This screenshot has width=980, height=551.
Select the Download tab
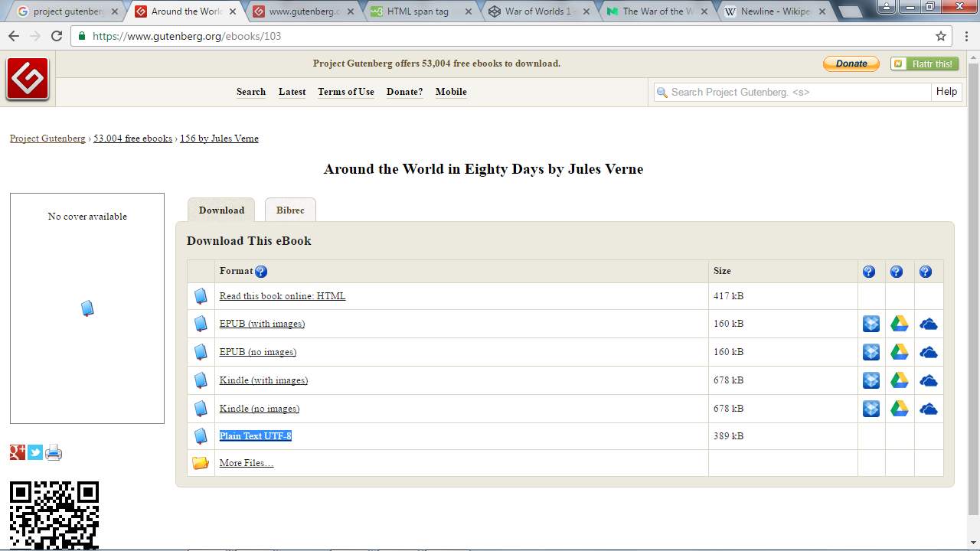click(x=221, y=210)
